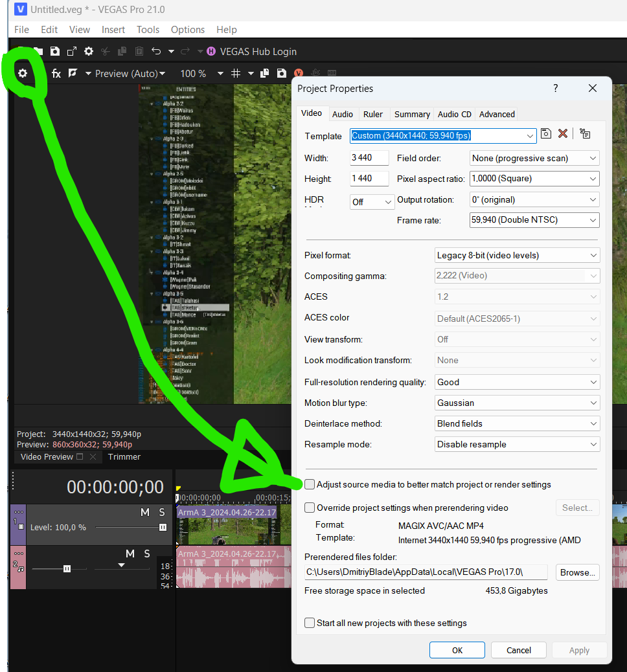Click the video track Level slider handle
The height and width of the screenshot is (672, 627).
163,528
